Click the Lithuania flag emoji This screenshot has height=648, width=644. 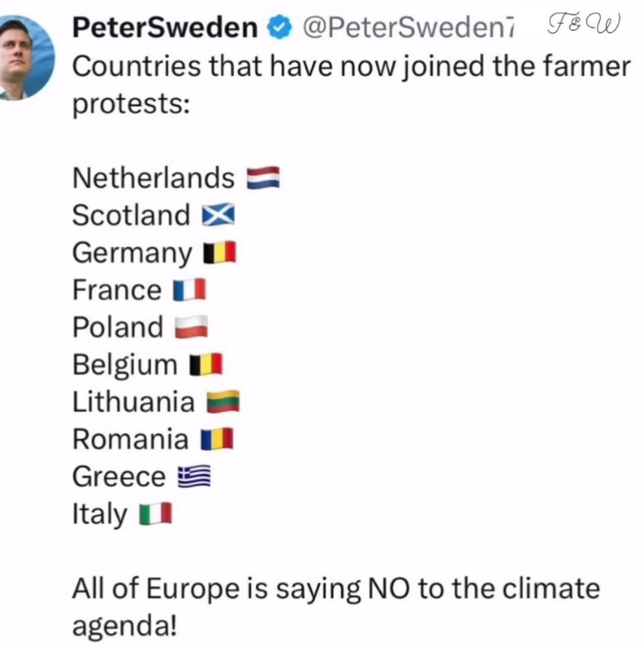(223, 402)
